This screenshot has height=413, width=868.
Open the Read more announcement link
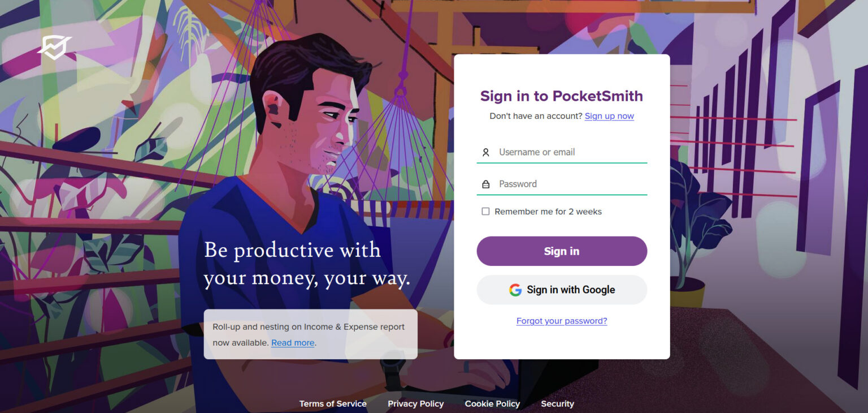click(293, 342)
